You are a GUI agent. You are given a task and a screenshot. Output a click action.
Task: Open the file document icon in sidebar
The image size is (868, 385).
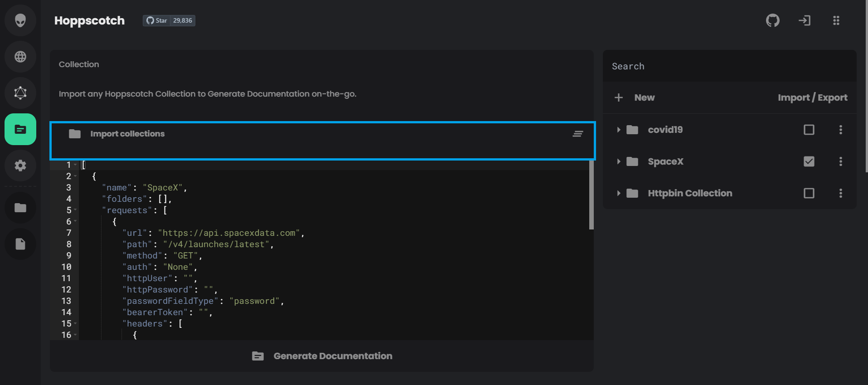tap(20, 244)
